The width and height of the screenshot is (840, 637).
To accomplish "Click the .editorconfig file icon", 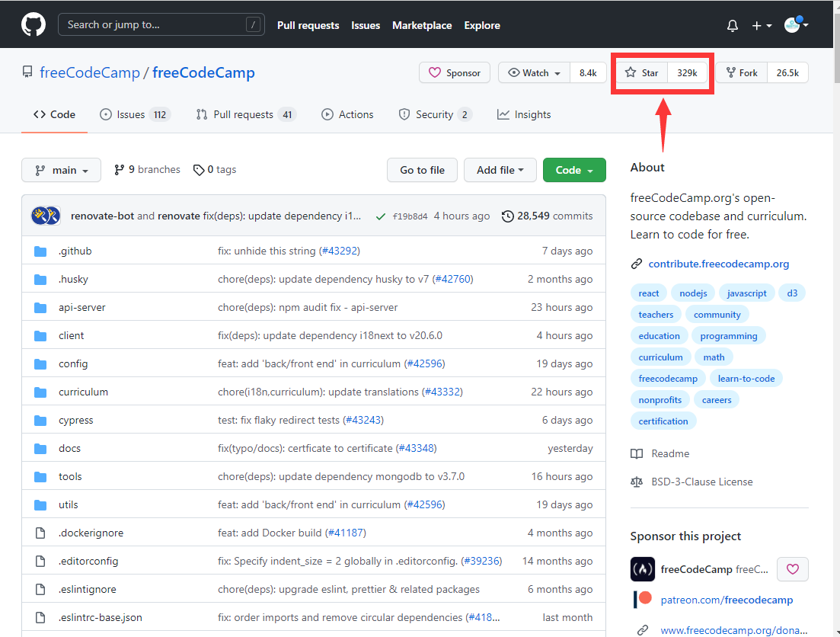I will 40,562.
